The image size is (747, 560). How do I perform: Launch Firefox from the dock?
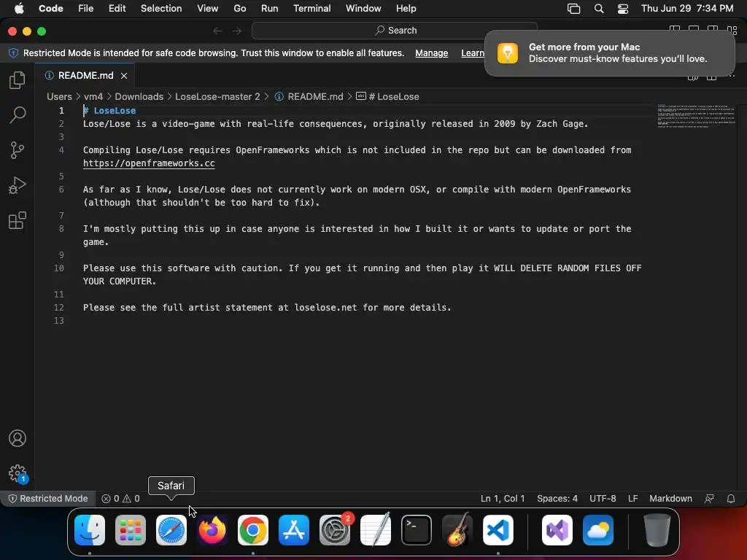click(x=212, y=530)
